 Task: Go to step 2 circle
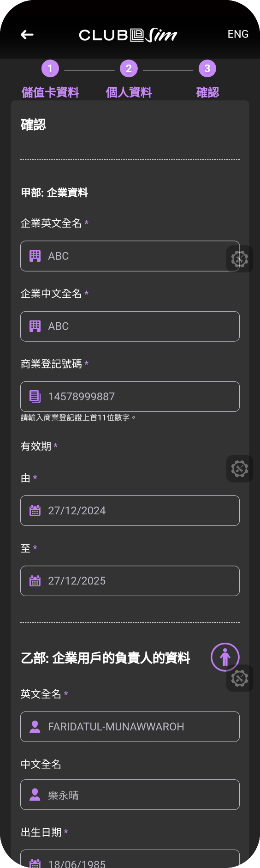[129, 69]
